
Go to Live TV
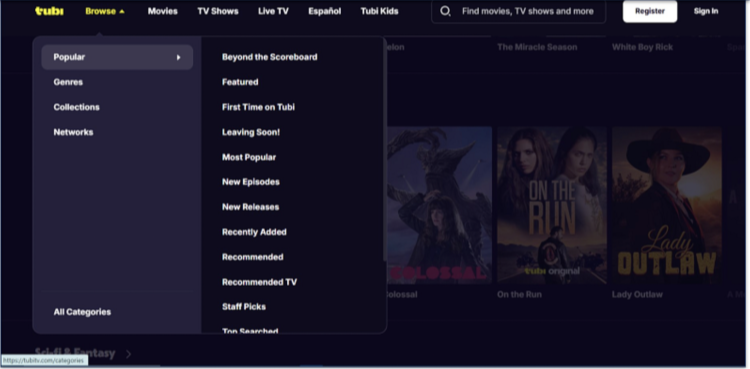(x=273, y=11)
